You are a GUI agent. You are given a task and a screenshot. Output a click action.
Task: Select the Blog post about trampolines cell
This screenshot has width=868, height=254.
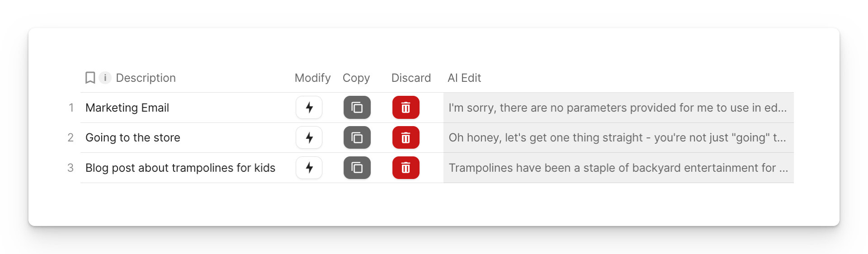[x=180, y=168]
